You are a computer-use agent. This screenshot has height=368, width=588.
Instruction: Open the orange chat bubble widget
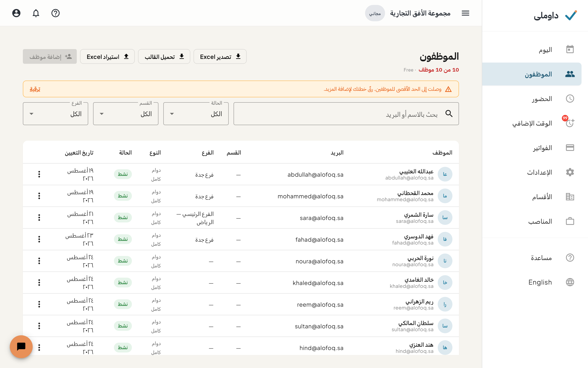tap(21, 347)
